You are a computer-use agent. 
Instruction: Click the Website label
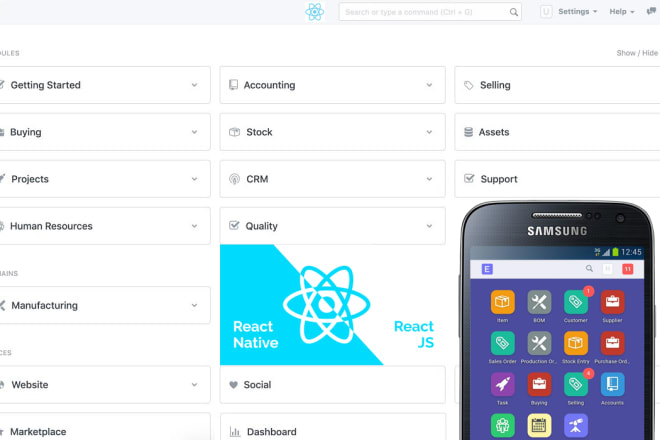coord(30,385)
